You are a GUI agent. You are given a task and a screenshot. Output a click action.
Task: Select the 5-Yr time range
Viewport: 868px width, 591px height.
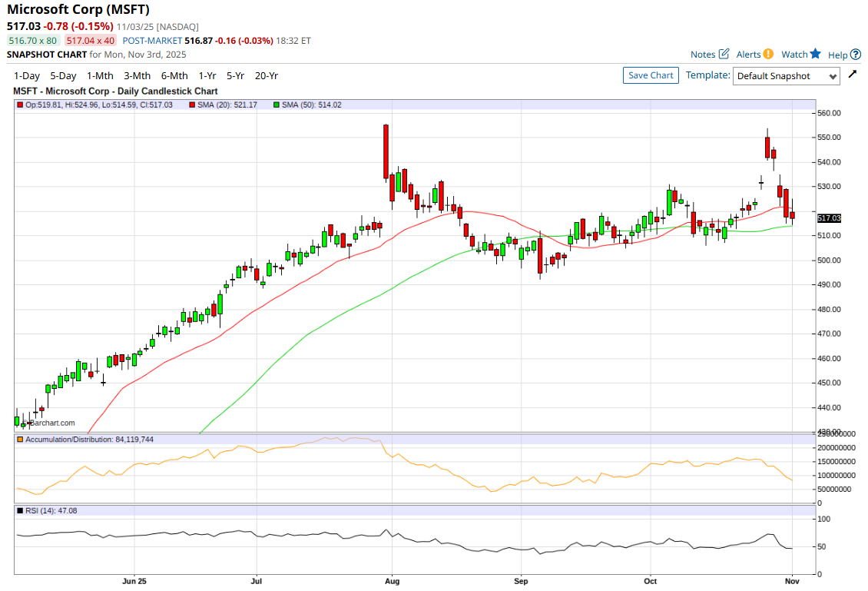235,76
